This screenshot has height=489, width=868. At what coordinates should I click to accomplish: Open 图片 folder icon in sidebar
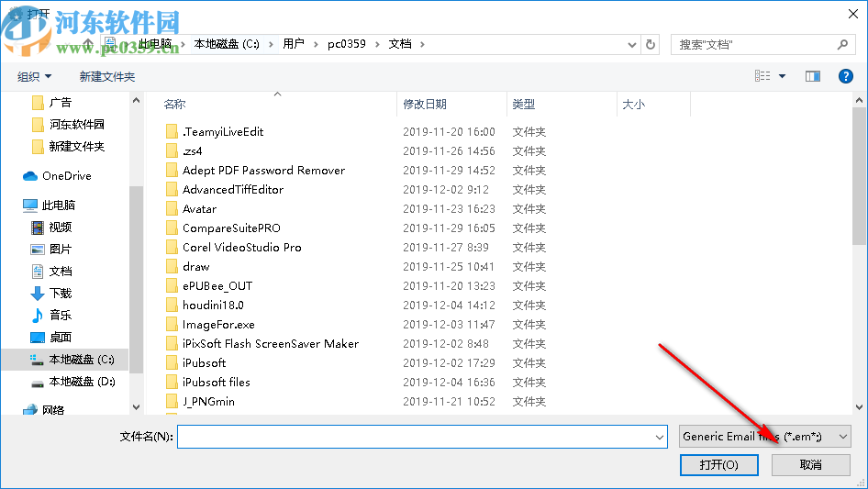[37, 250]
